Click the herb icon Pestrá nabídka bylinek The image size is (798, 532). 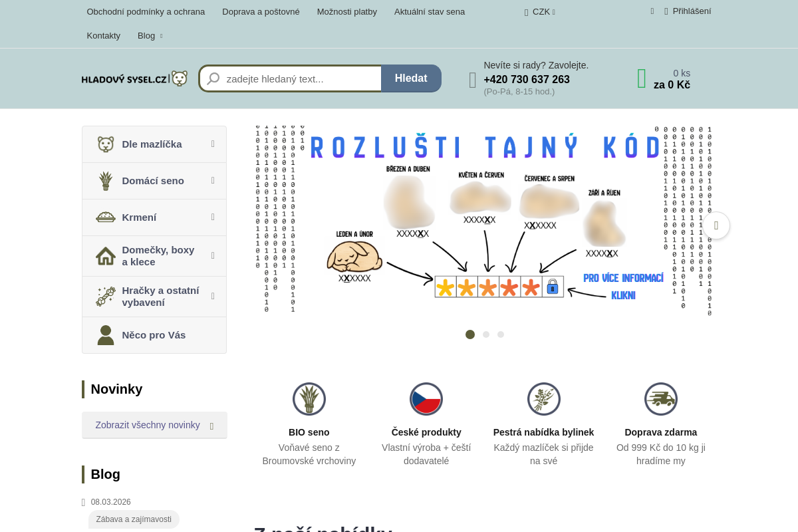[544, 399]
